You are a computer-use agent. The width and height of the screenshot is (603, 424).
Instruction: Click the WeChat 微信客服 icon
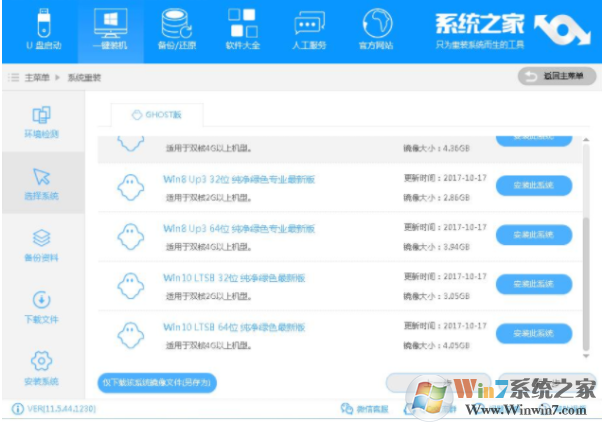[x=347, y=409]
